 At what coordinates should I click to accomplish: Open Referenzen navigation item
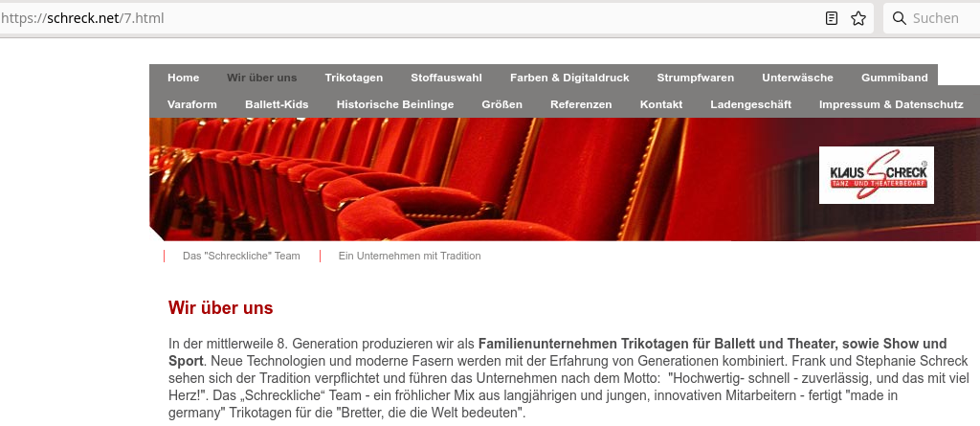pyautogui.click(x=581, y=104)
